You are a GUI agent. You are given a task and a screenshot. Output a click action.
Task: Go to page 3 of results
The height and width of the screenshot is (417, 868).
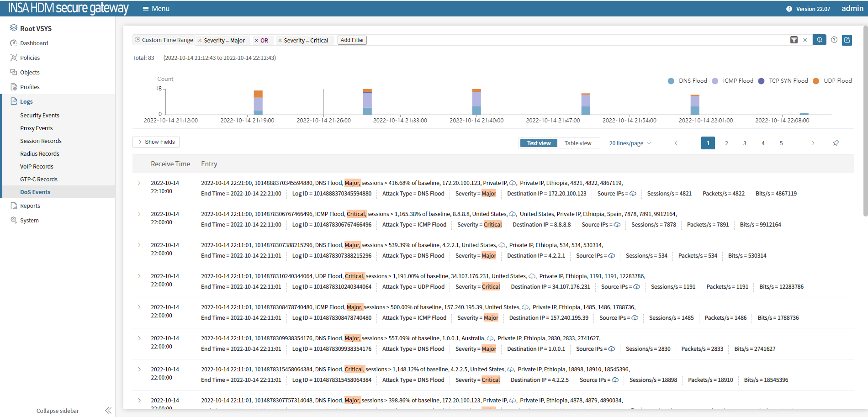pos(745,143)
